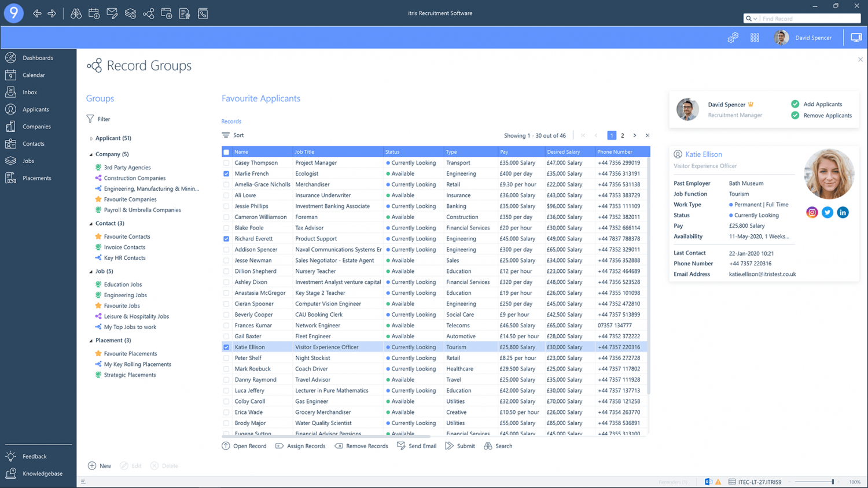Click the orange warning triangle icon

(x=718, y=482)
